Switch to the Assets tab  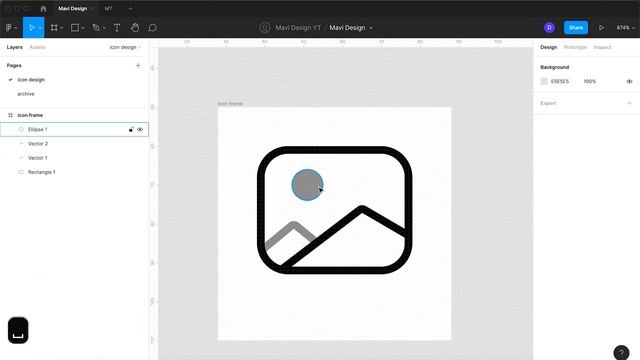coord(37,47)
